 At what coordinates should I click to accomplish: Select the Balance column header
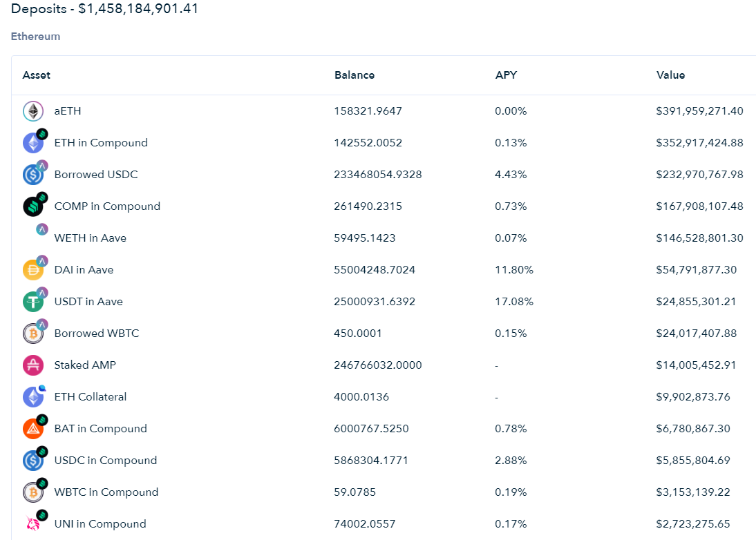[355, 75]
